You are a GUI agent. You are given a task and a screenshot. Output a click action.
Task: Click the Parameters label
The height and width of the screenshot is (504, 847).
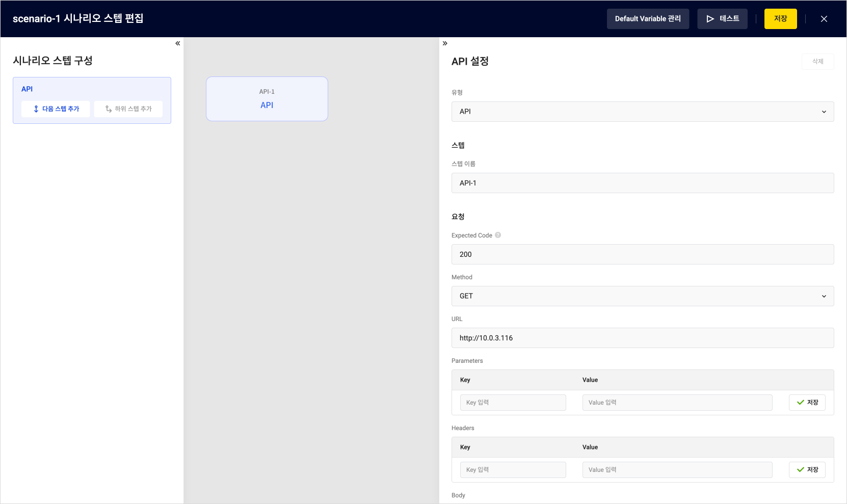click(x=467, y=361)
